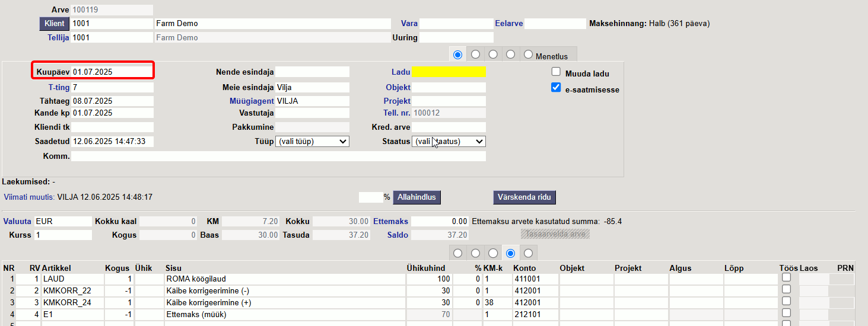Click the discount percent field beside Allahindlus
Image resolution: width=868 pixels, height=326 pixels.
(371, 197)
